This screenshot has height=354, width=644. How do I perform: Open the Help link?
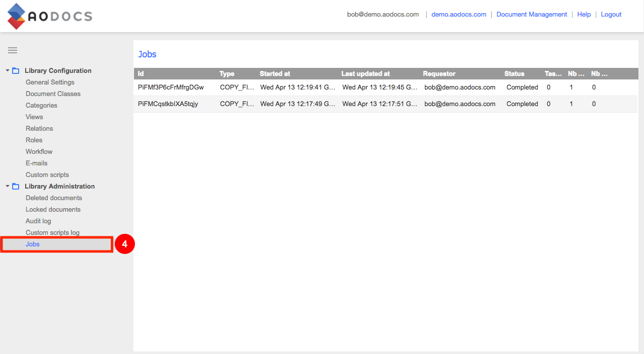click(584, 15)
